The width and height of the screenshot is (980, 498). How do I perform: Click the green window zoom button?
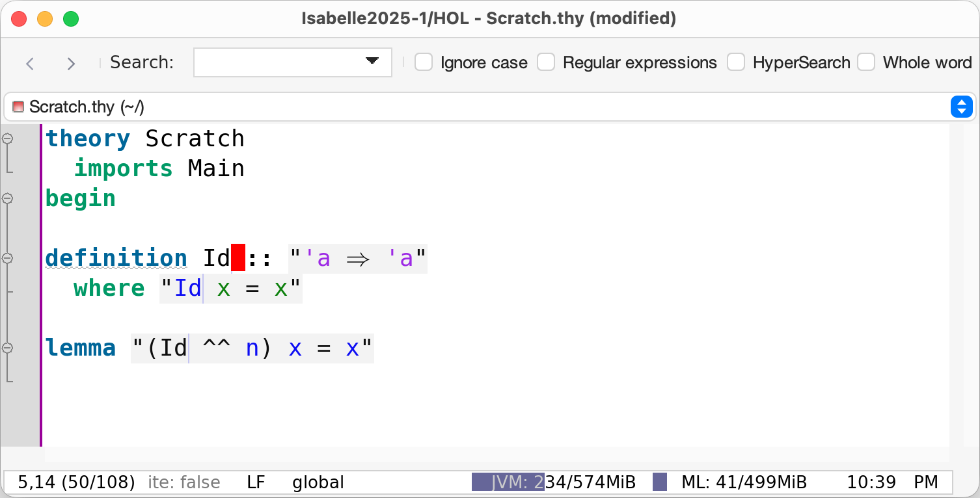pos(70,19)
